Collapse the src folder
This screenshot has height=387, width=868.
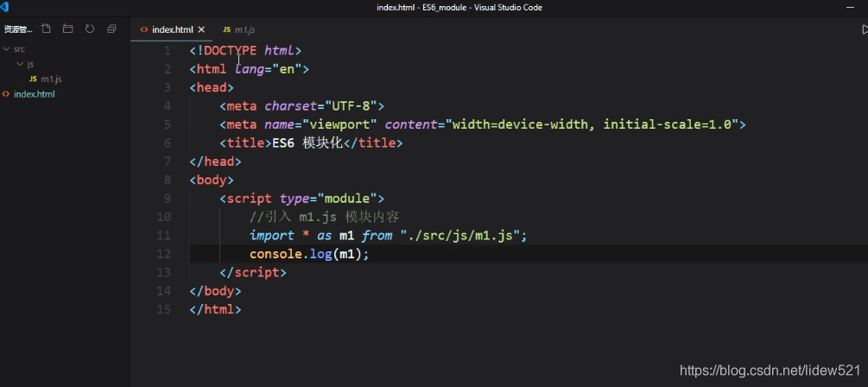point(14,48)
